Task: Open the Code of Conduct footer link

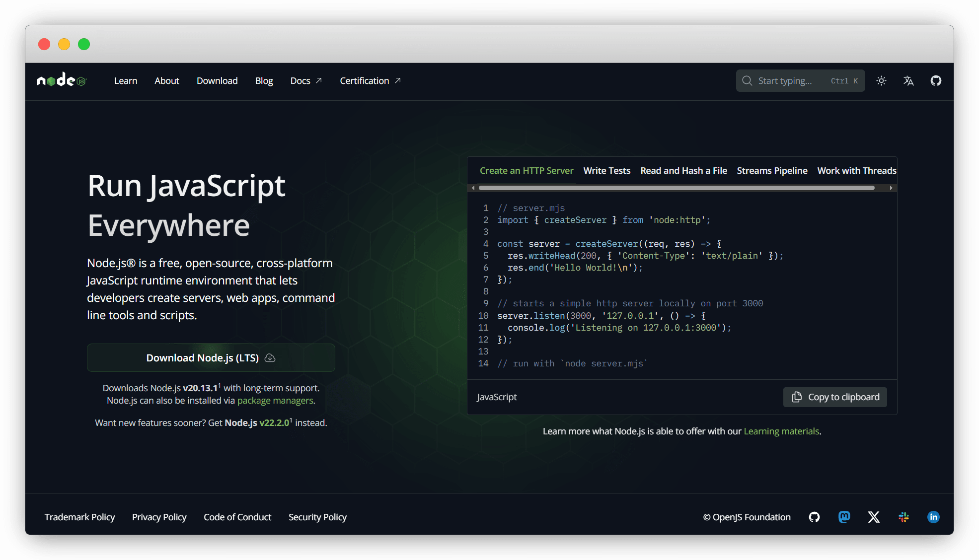Action: point(237,517)
